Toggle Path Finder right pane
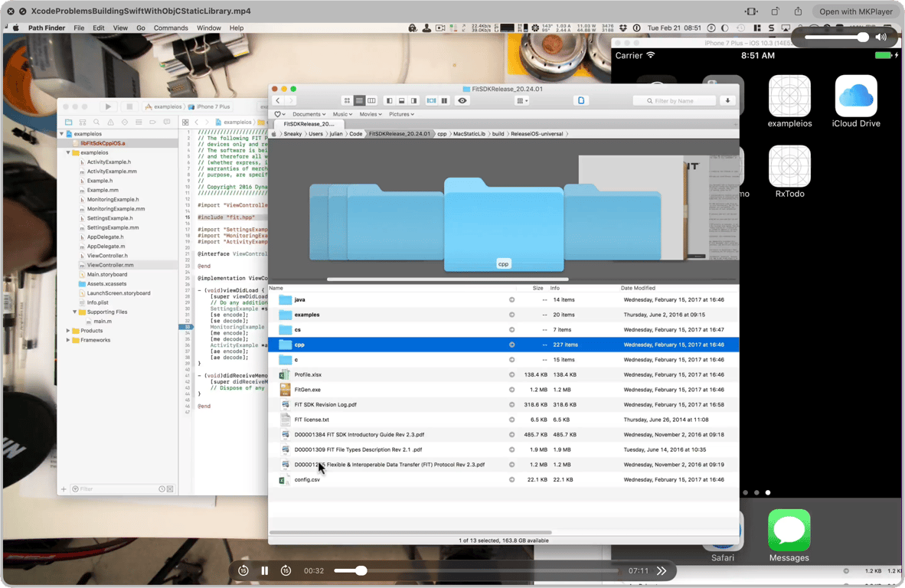The image size is (905, 588). [x=413, y=100]
